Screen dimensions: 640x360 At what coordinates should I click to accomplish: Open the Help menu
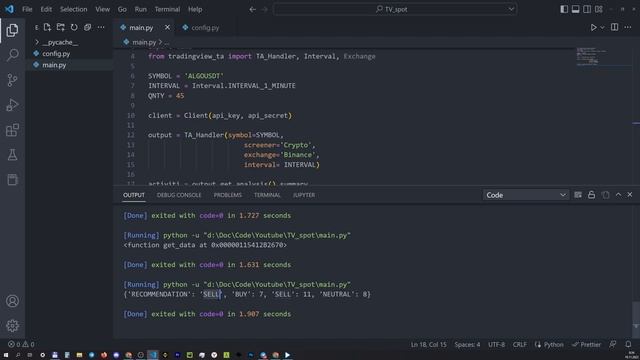coord(195,9)
